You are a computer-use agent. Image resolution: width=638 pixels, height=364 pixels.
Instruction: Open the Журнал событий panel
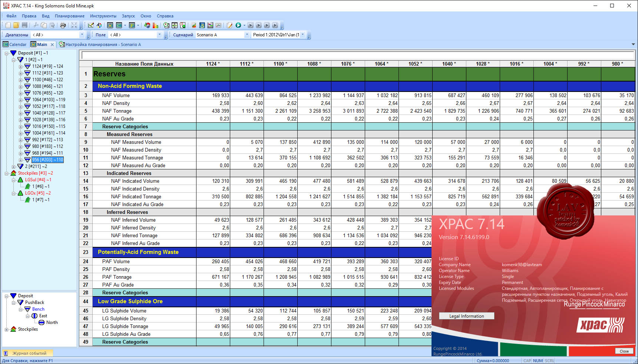pos(27,353)
